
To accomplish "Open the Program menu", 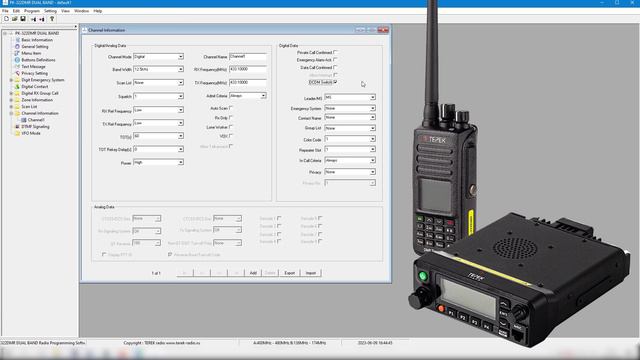I will pos(32,11).
